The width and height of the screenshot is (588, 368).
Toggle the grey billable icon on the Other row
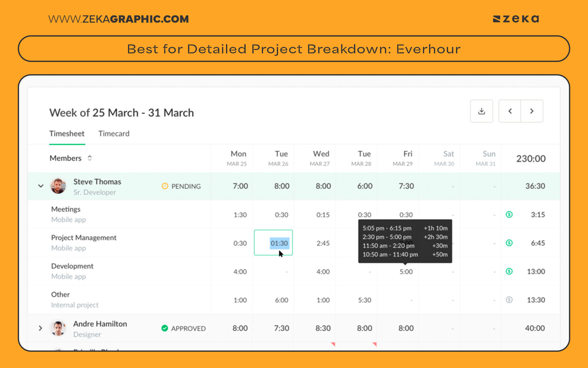tap(509, 300)
